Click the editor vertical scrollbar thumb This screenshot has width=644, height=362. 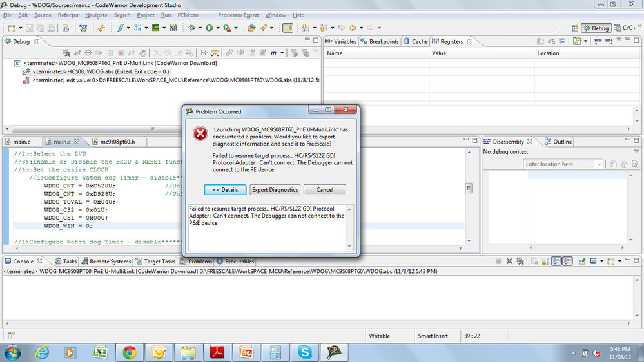coord(469,188)
